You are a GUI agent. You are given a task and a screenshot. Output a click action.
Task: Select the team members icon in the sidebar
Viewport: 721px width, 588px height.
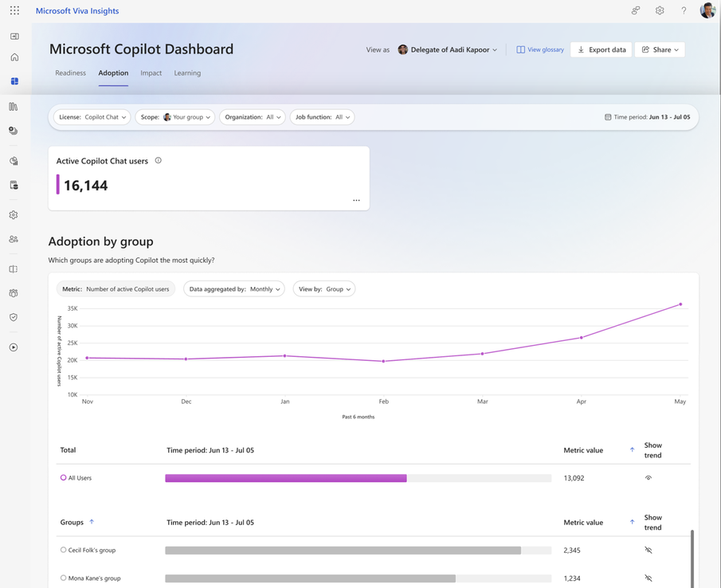coord(13,239)
